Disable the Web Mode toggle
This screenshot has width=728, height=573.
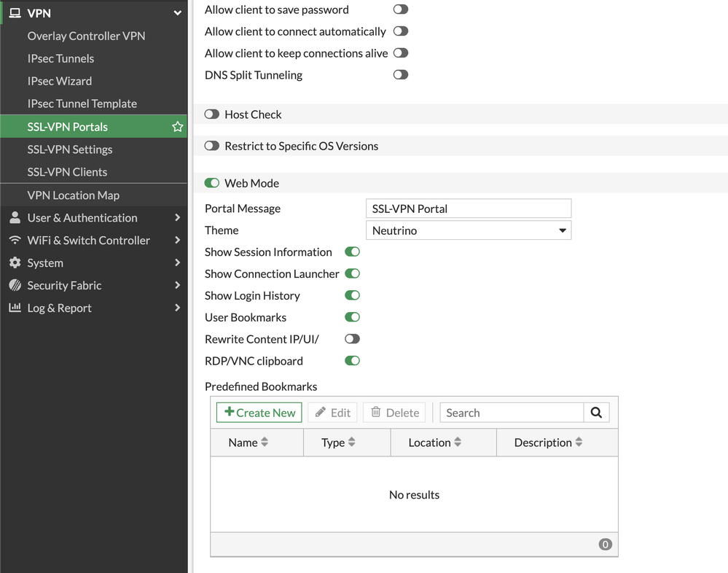click(x=212, y=183)
